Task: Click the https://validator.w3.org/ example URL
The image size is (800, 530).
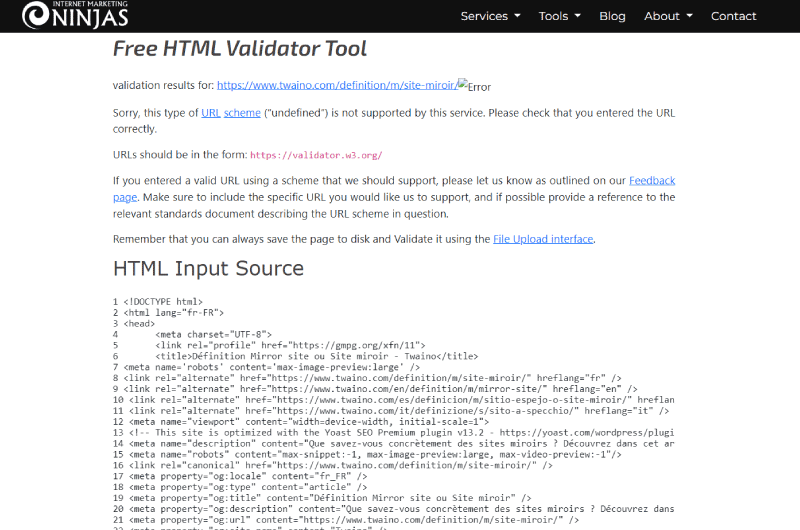Action: 316,155
